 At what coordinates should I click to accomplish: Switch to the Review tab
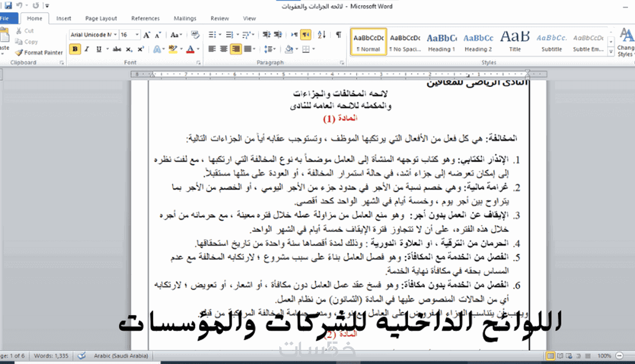[220, 18]
